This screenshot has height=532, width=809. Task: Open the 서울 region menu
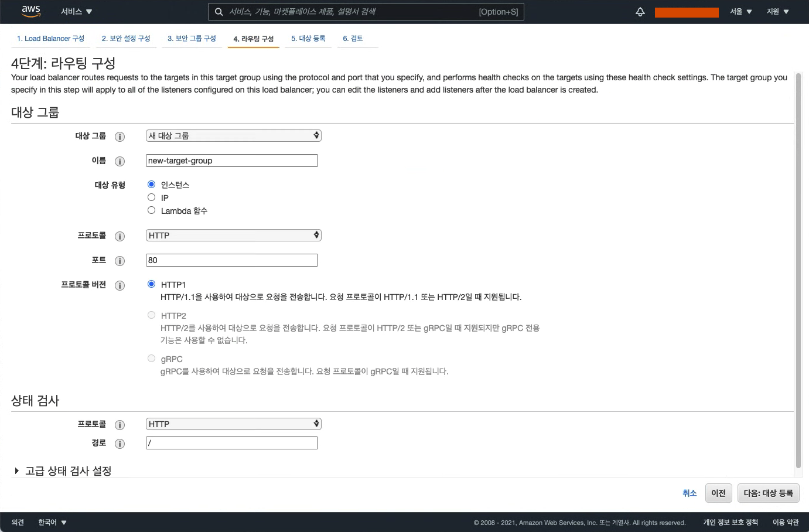740,12
